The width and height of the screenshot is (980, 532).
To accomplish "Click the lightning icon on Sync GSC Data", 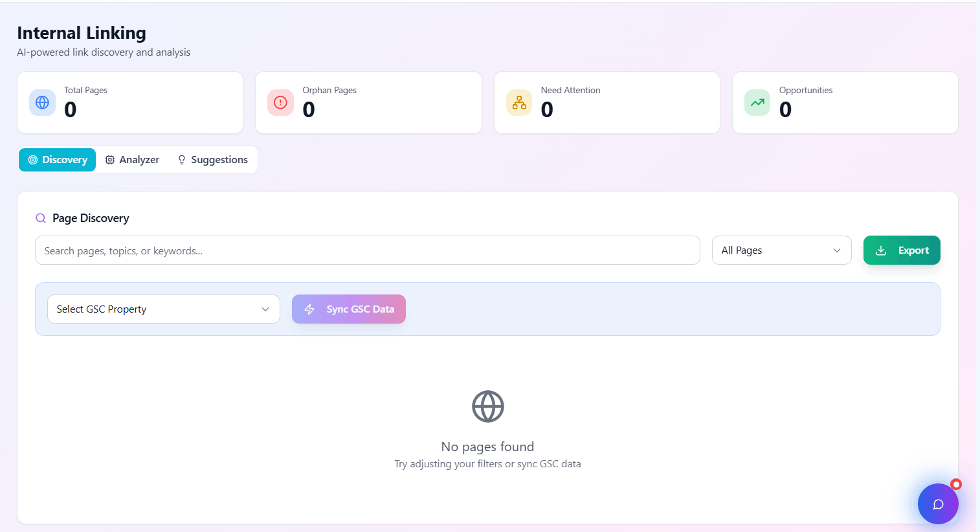I will [x=309, y=309].
